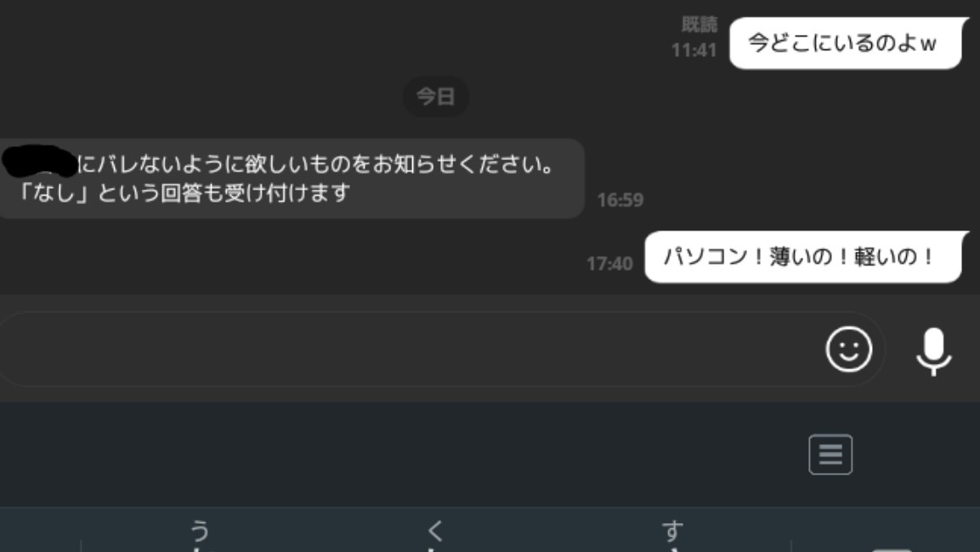Tap the 既読 read-receipt label
Screen dimensions: 980x552
(x=700, y=25)
